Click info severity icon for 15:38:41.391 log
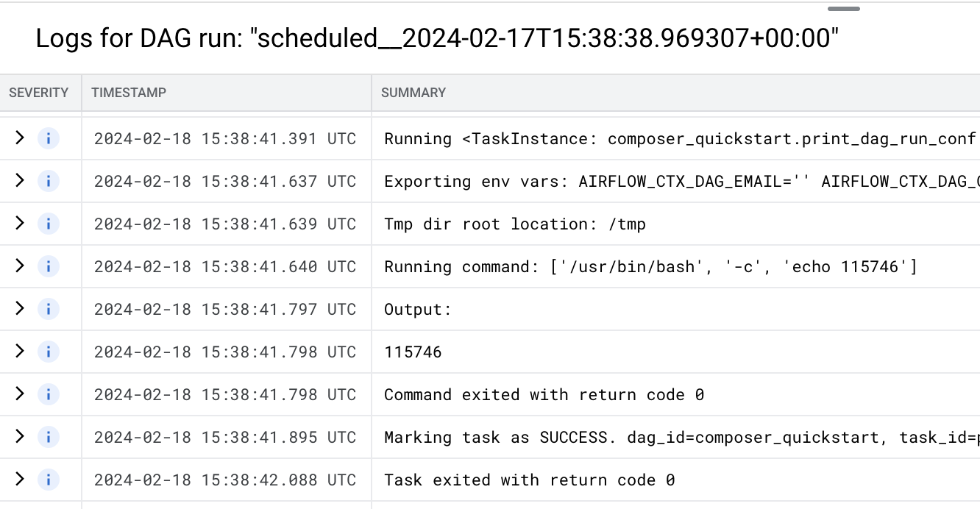980x509 pixels. pyautogui.click(x=49, y=138)
